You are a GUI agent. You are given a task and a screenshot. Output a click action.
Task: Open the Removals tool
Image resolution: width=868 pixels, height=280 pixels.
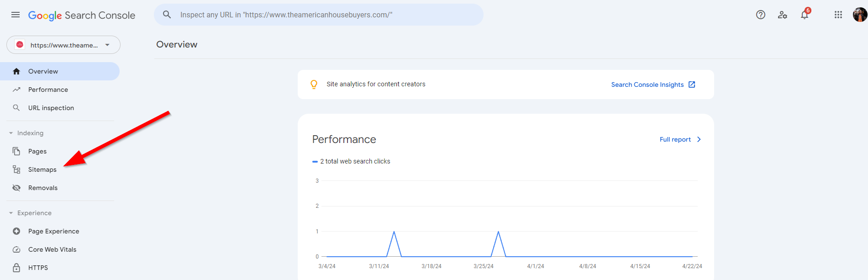(60, 188)
